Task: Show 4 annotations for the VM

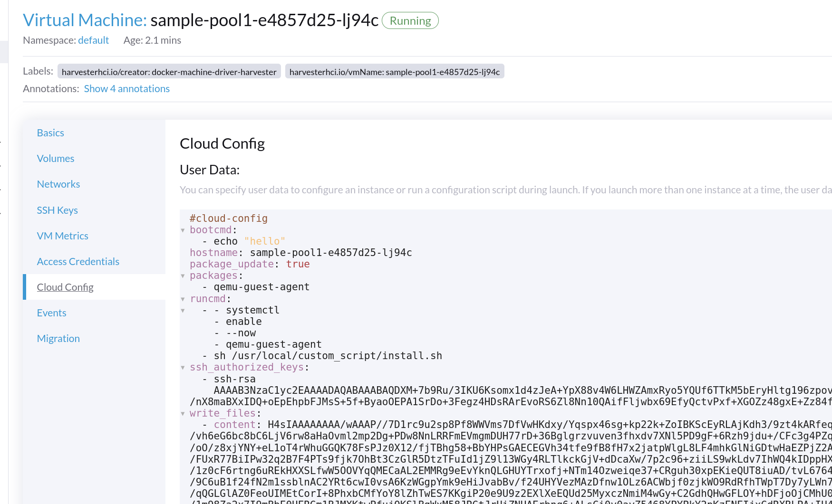Action: point(126,88)
